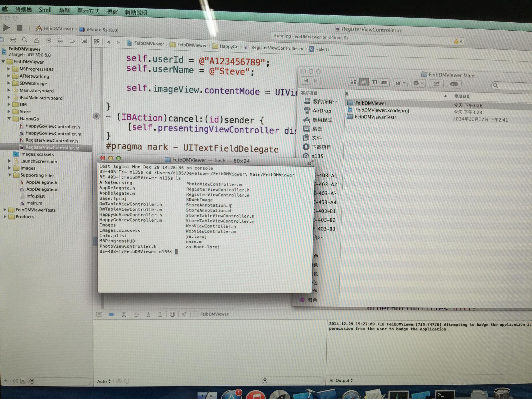Open the find navigator magnifier icon
This screenshot has width=532, height=399.
pyautogui.click(x=25, y=40)
